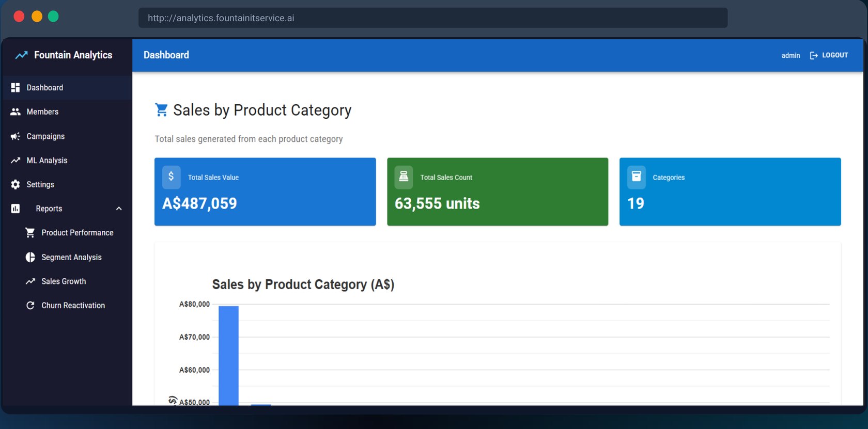Click the Categories card label
Image resolution: width=868 pixels, height=429 pixels.
(x=669, y=178)
